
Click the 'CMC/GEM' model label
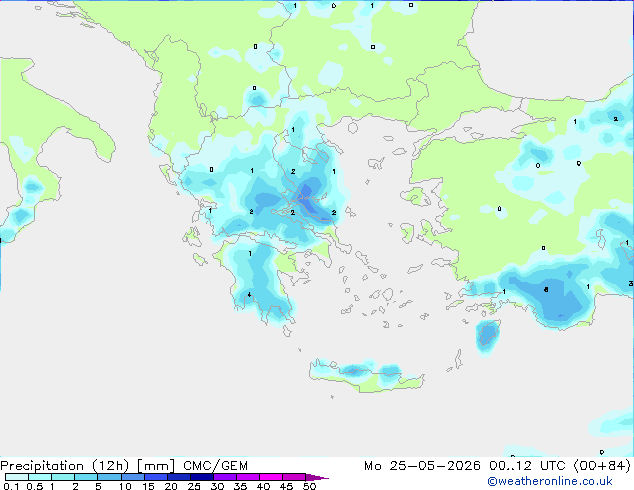pyautogui.click(x=215, y=466)
